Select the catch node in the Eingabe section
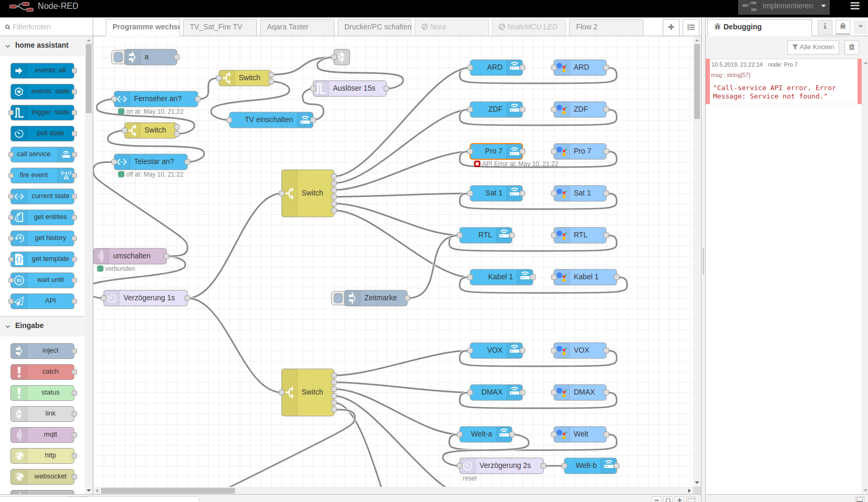 coord(43,372)
